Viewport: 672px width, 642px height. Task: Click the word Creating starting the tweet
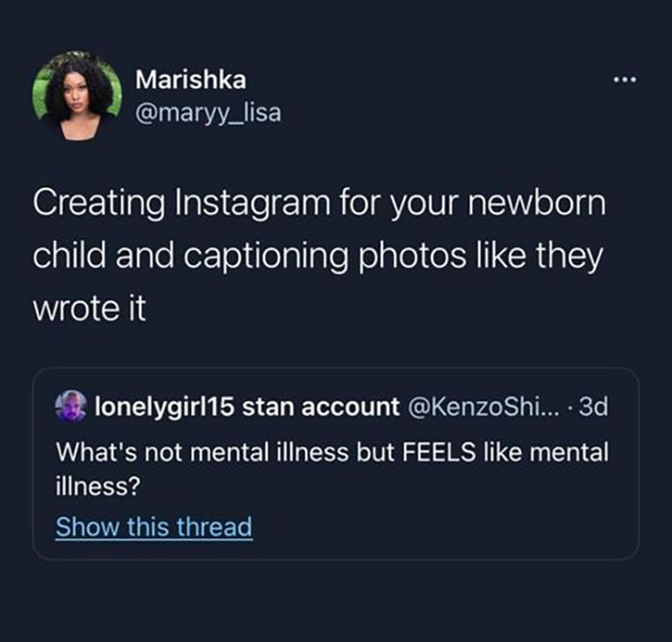tap(99, 203)
